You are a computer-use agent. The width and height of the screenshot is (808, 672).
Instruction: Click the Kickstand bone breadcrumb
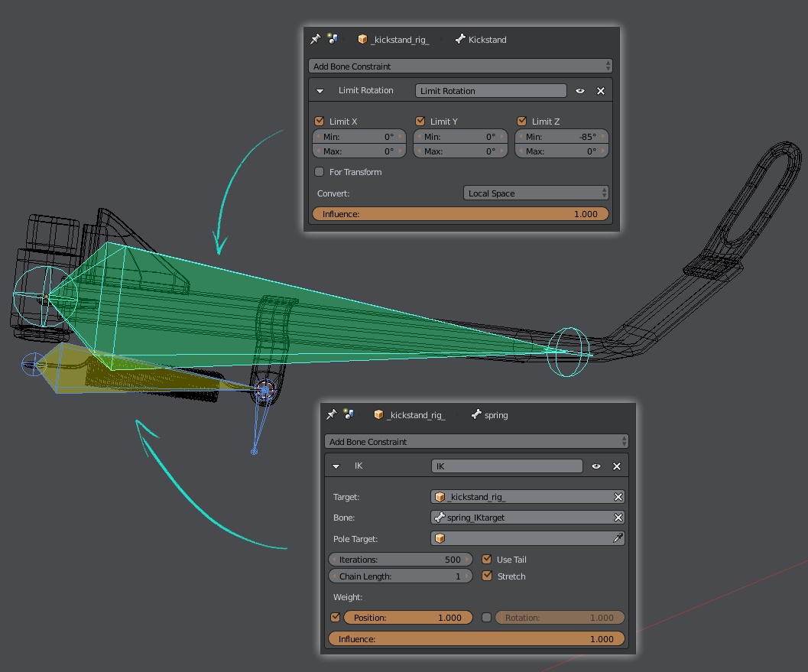[x=481, y=40]
